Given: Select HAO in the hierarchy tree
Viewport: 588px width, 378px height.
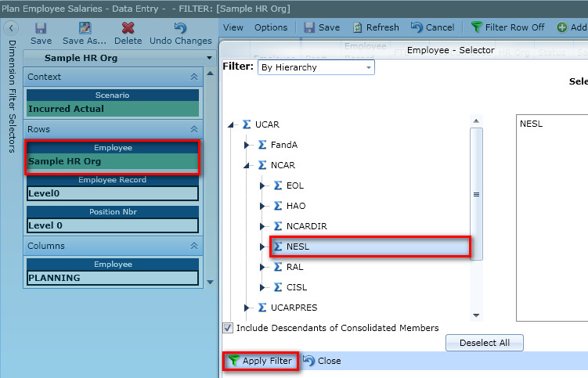Looking at the screenshot, I should [x=296, y=206].
